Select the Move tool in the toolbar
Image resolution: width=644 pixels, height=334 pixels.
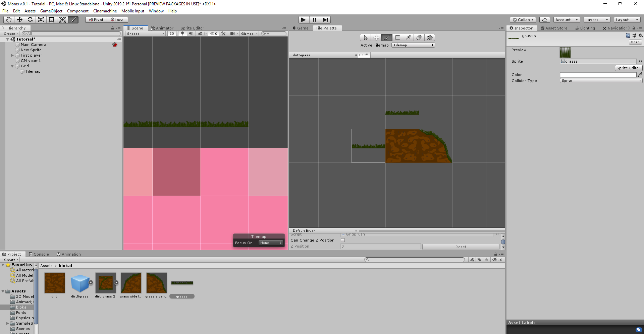click(19, 20)
